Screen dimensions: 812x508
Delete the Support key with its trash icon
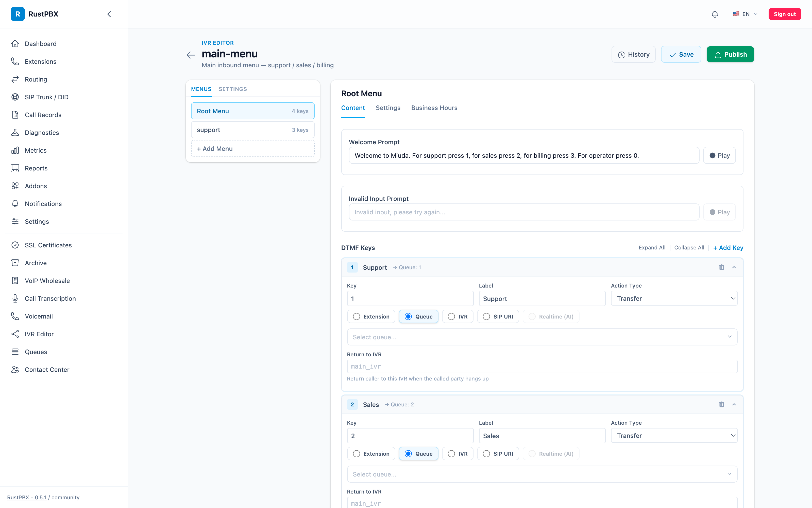(721, 267)
